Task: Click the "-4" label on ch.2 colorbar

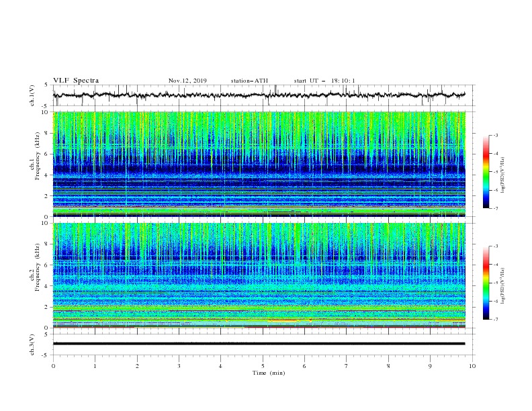Action: coord(496,265)
